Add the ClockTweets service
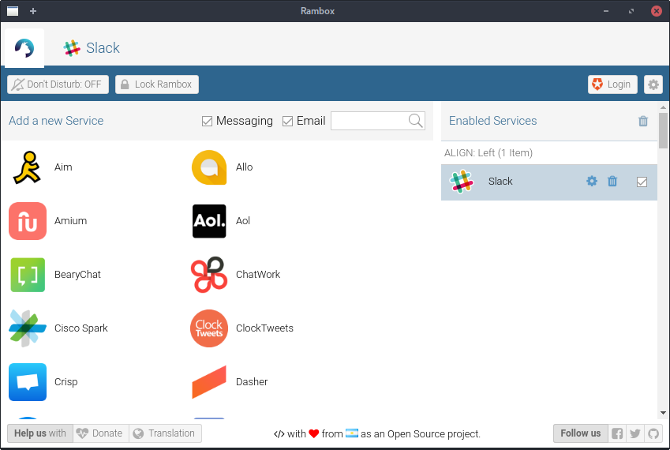Image resolution: width=670 pixels, height=450 pixels. click(x=209, y=328)
